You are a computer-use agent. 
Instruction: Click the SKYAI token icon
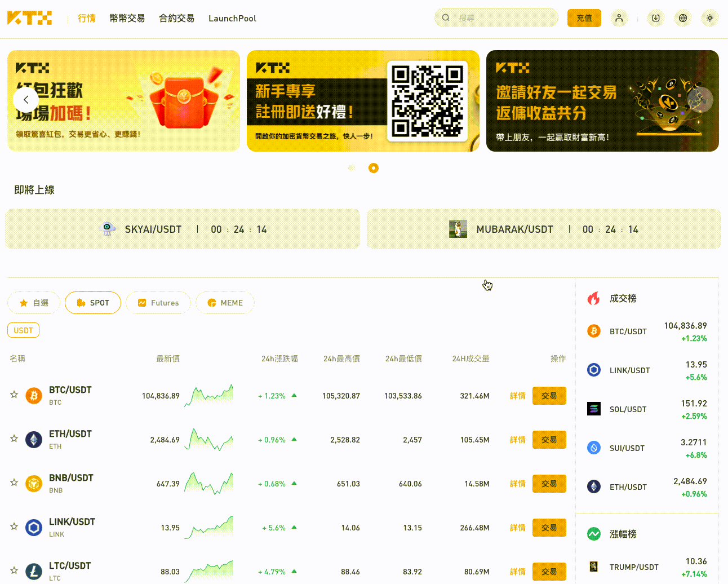pos(108,229)
